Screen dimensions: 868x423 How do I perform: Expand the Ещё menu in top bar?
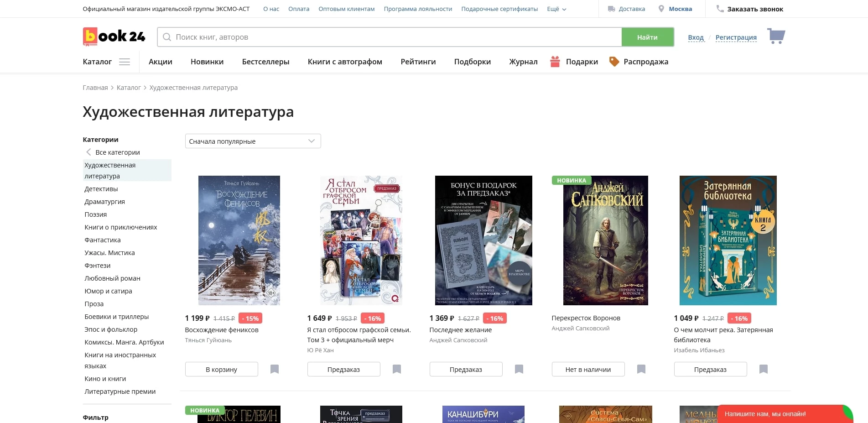click(556, 9)
